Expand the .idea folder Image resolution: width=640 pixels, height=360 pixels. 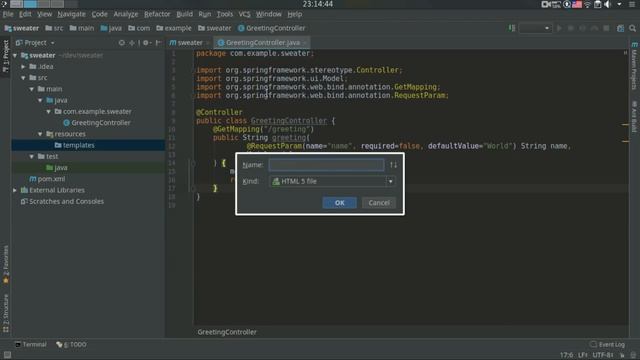point(23,67)
